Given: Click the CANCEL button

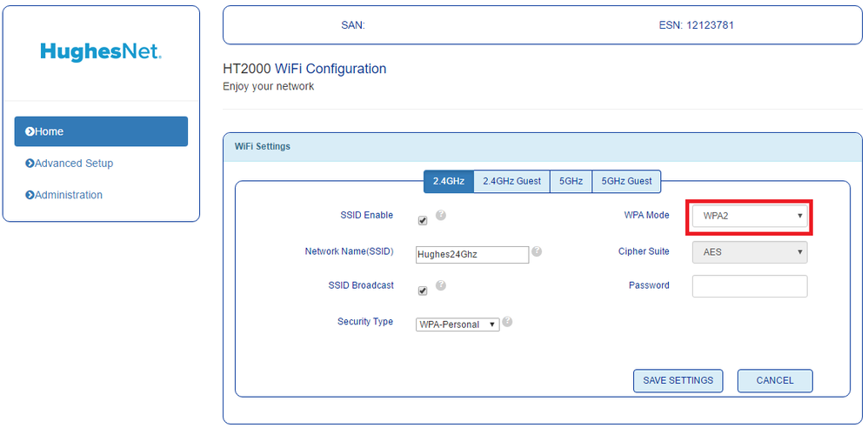Looking at the screenshot, I should coord(775,381).
